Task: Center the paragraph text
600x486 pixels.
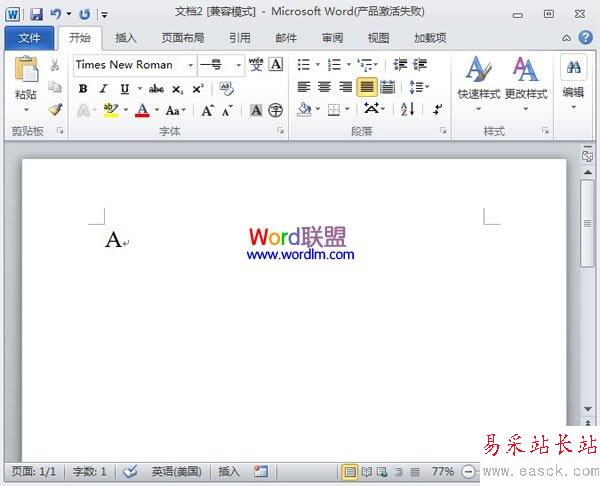Action: [324, 87]
